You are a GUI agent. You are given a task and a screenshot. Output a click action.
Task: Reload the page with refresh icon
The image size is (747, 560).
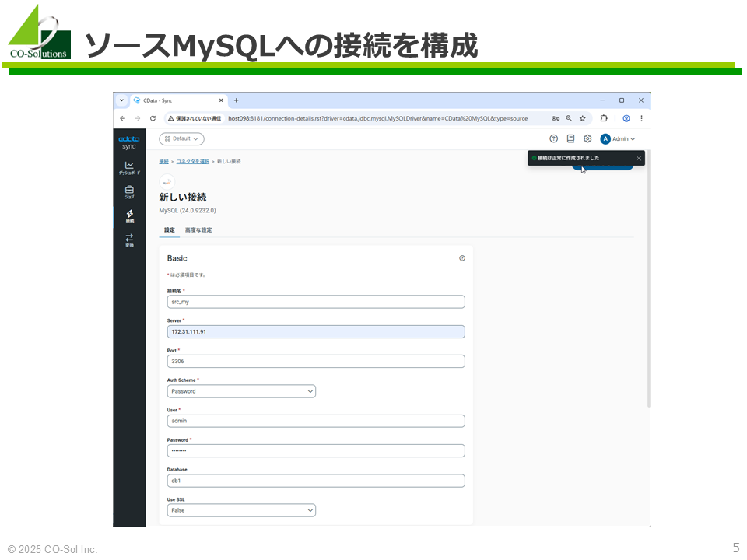tap(153, 118)
